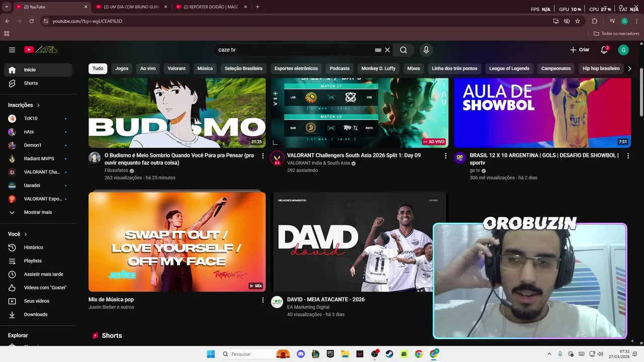
Task: Open more options for VALORANT Challengers video
Action: (445, 156)
